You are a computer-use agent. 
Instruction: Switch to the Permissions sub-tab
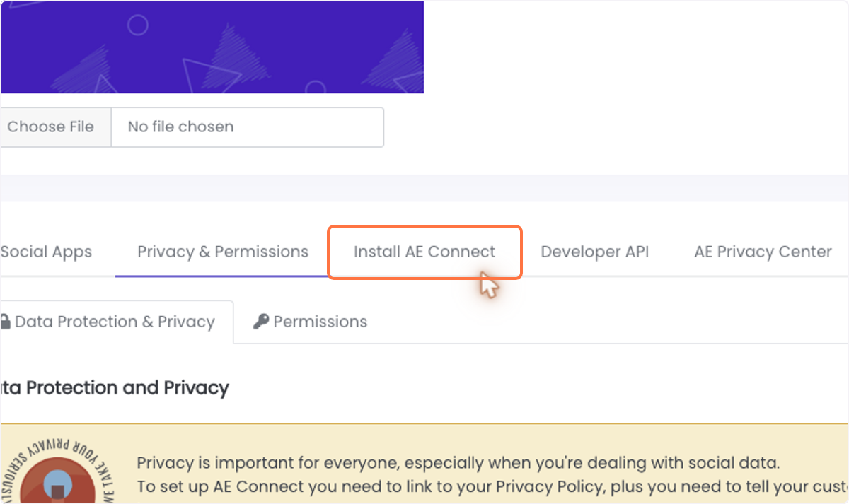click(x=311, y=322)
